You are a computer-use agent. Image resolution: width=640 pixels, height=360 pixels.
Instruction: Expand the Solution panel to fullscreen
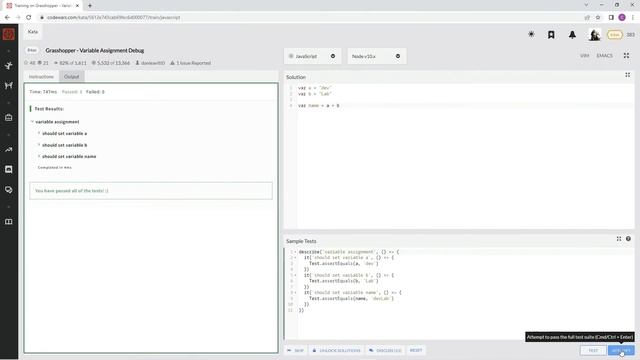[x=627, y=75]
